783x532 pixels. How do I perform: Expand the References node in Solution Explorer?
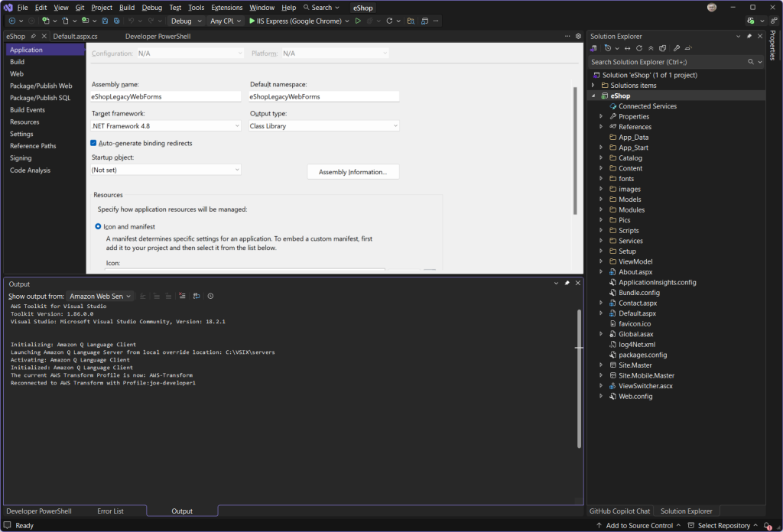600,126
